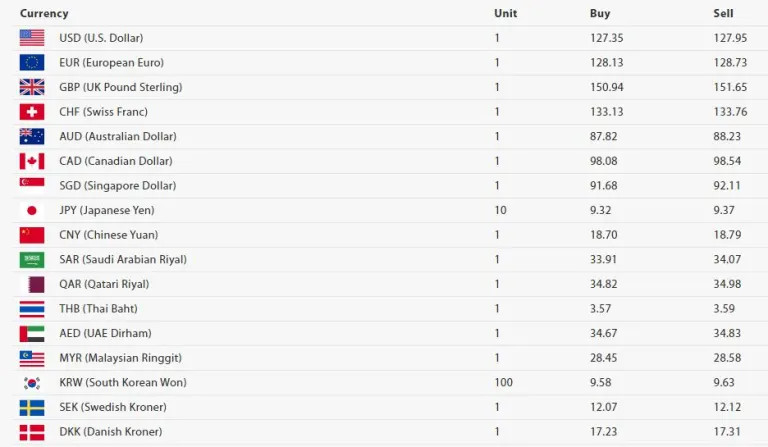Screen dimensions: 768x447
Task: Click the DKK (Danish Kroner) label
Action: [x=111, y=432]
